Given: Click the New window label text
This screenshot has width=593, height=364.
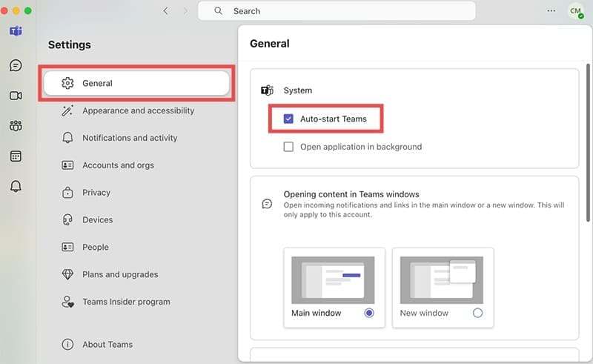Looking at the screenshot, I should (x=424, y=313).
